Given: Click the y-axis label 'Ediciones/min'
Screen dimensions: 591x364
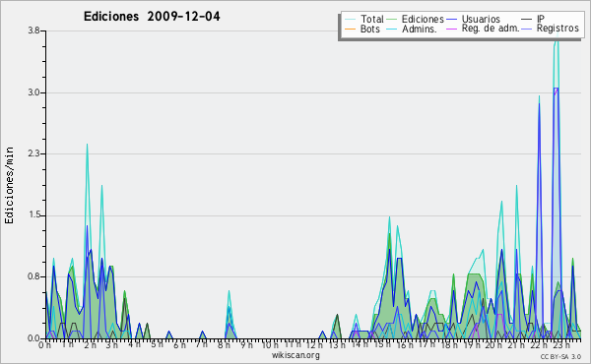Looking at the screenshot, I should pyautogui.click(x=9, y=185).
